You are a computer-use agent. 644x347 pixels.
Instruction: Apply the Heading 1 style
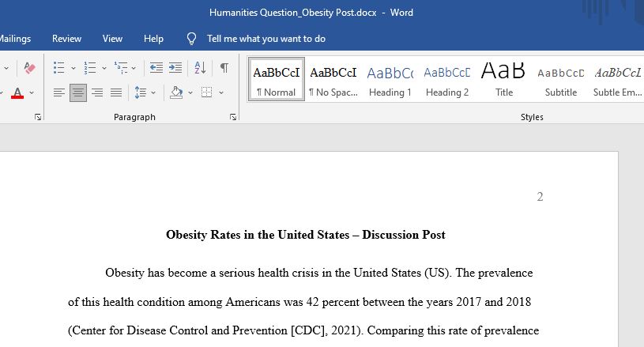coord(390,79)
